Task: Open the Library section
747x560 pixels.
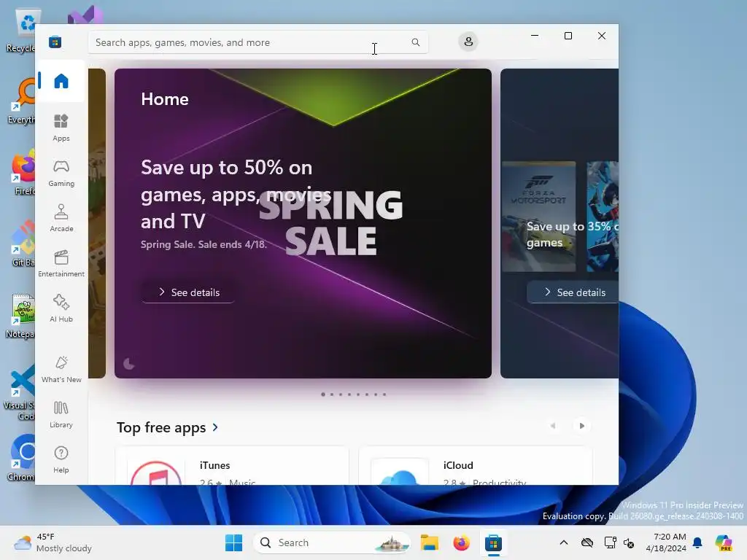Action: [x=61, y=414]
